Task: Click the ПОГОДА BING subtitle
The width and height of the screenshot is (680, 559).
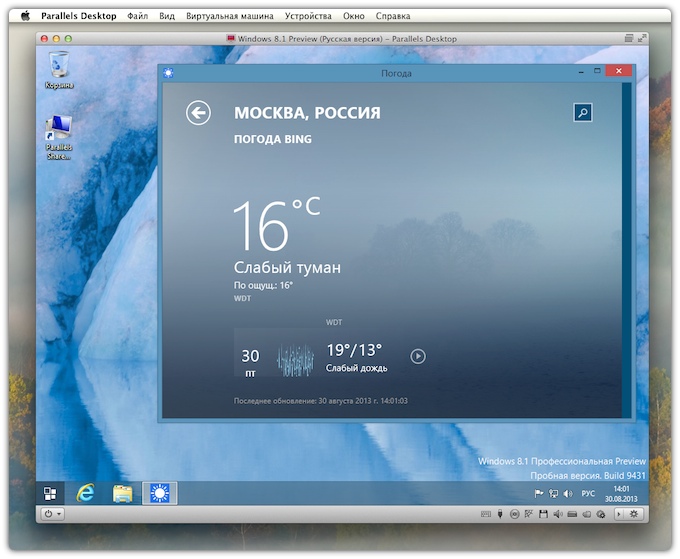Action: (273, 139)
